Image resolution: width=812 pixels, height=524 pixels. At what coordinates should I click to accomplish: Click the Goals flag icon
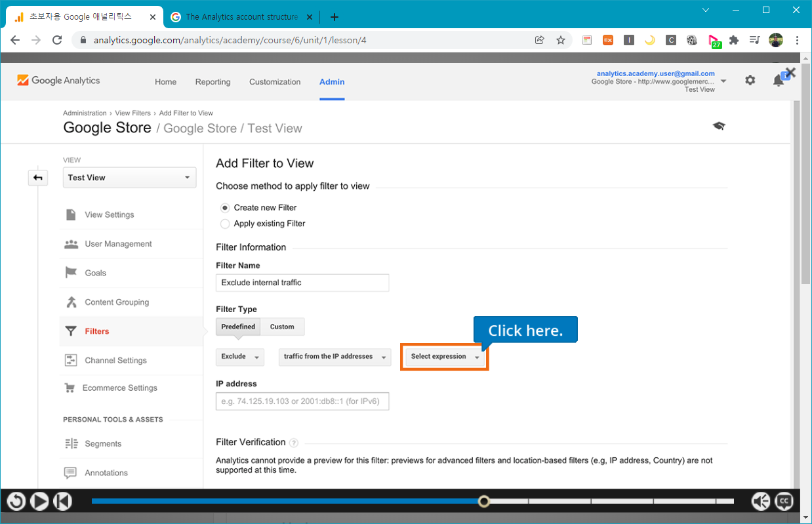click(71, 273)
